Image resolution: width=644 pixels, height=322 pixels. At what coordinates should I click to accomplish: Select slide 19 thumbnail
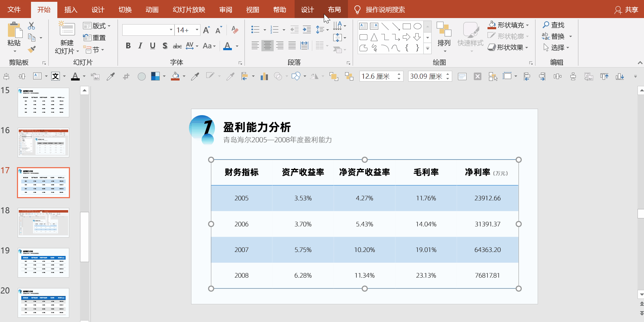(x=43, y=262)
